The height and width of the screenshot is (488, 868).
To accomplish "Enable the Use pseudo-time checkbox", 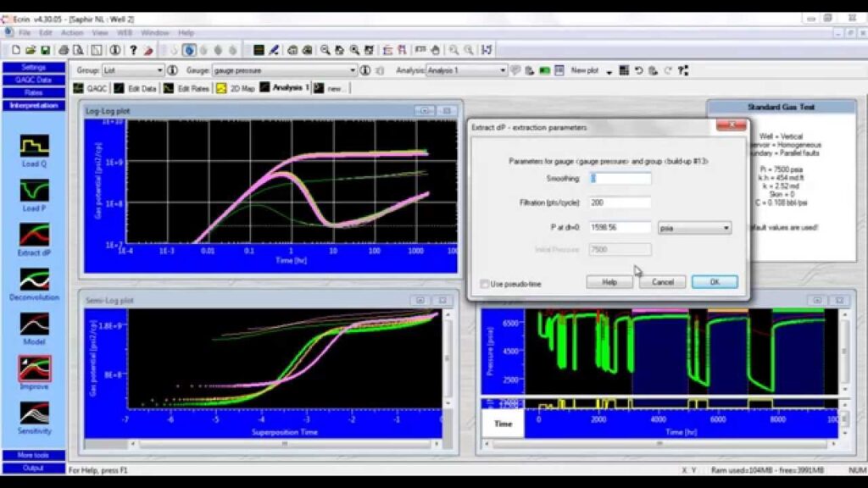I will 485,284.
